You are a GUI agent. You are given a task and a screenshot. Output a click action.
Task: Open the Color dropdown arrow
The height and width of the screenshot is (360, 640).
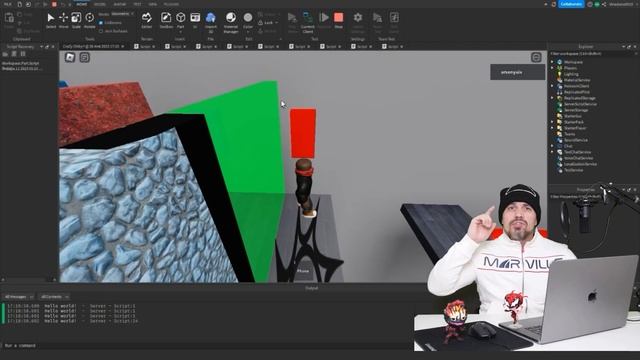pyautogui.click(x=248, y=32)
